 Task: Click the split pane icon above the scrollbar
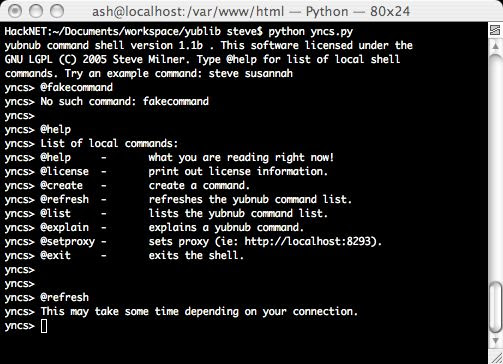click(495, 30)
